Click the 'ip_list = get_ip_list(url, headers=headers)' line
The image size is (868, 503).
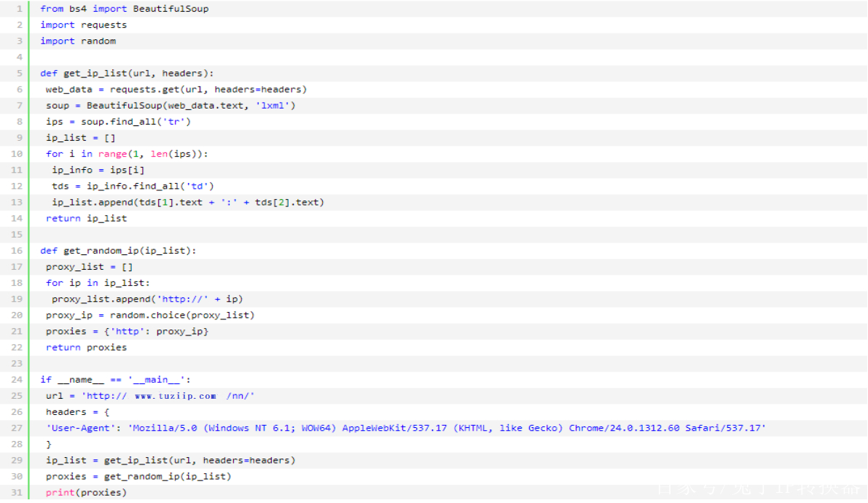tap(171, 460)
